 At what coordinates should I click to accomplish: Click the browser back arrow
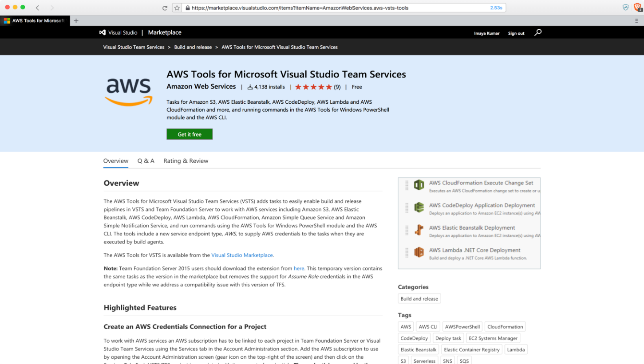[37, 8]
